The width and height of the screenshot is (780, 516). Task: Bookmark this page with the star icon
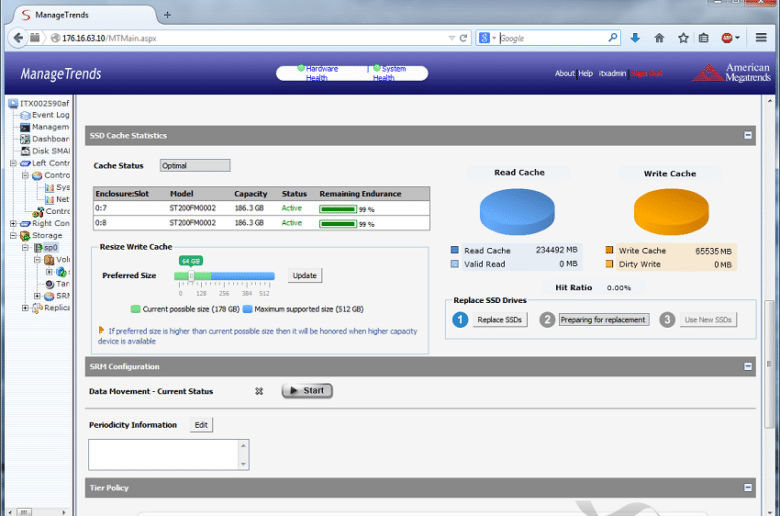[x=683, y=38]
